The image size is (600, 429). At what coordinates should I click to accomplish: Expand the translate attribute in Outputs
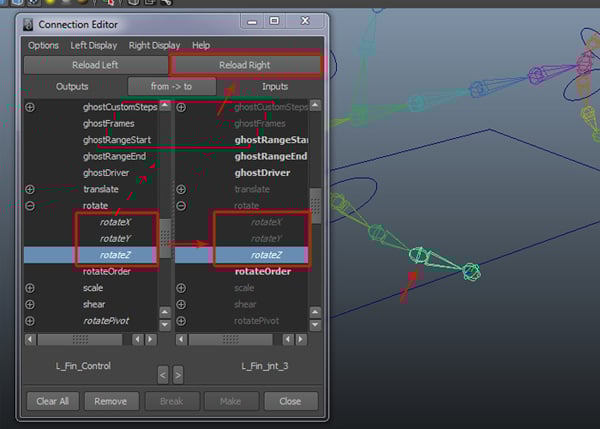[x=30, y=189]
